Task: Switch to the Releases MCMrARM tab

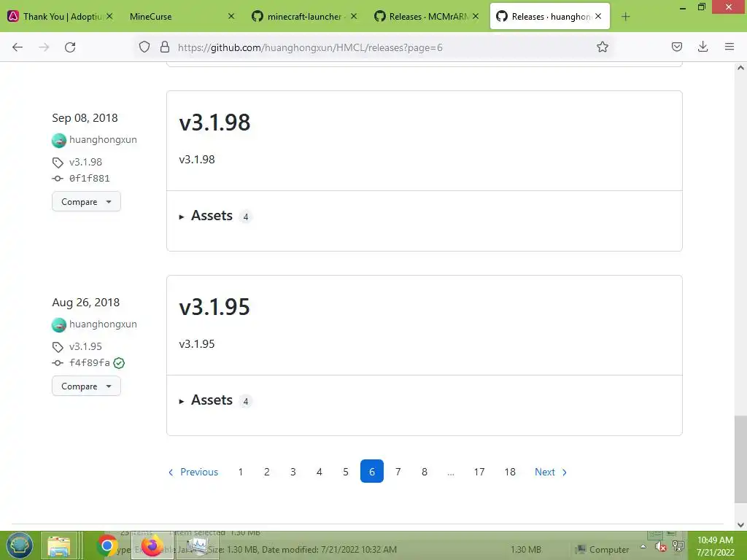Action: click(x=426, y=17)
